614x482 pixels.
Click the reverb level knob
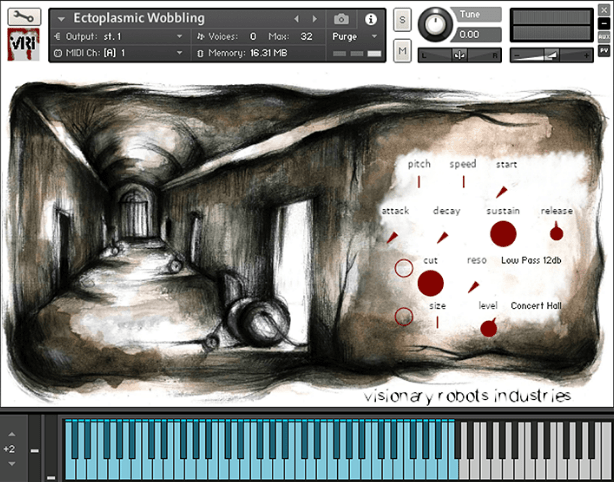pyautogui.click(x=488, y=328)
